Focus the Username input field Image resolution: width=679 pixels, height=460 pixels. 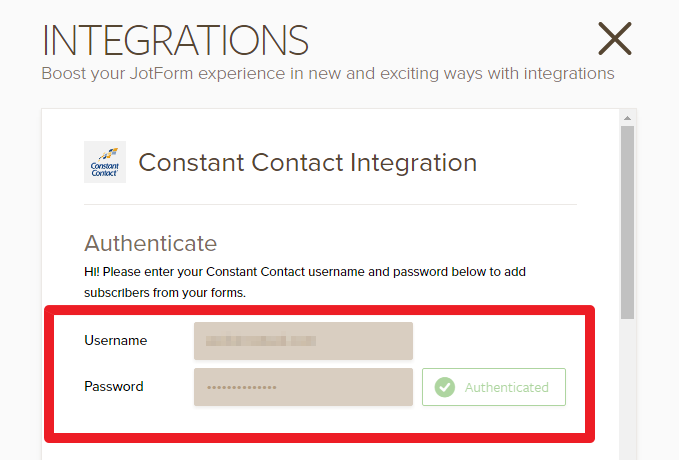pos(303,341)
